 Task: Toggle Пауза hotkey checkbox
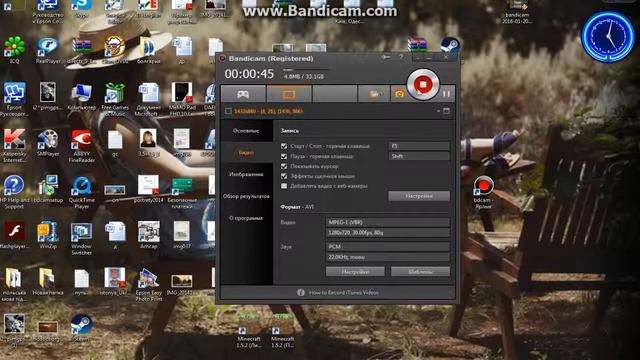pos(284,156)
